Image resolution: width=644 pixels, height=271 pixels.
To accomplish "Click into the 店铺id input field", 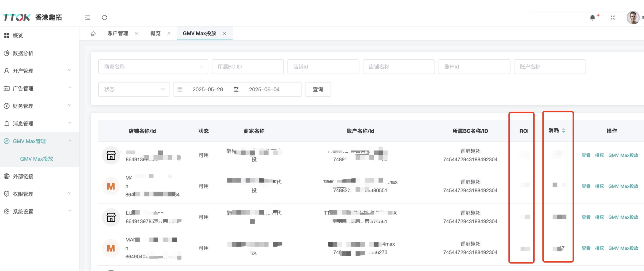I will pos(323,67).
